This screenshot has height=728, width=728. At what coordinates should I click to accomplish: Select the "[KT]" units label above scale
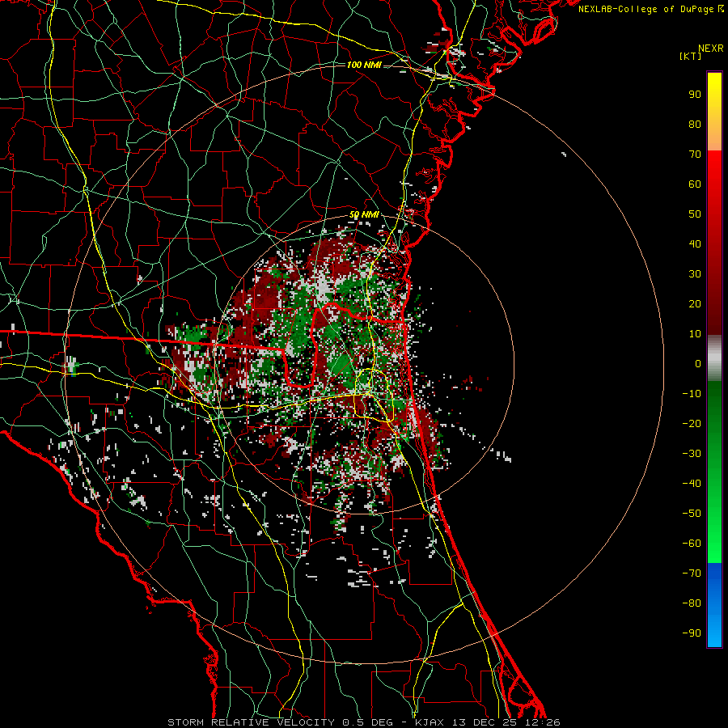point(691,56)
